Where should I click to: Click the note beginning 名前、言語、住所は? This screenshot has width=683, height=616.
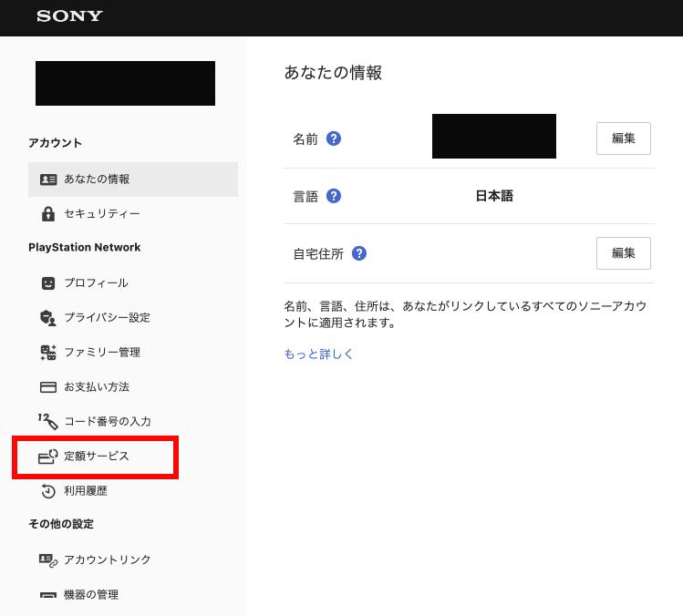click(x=465, y=314)
